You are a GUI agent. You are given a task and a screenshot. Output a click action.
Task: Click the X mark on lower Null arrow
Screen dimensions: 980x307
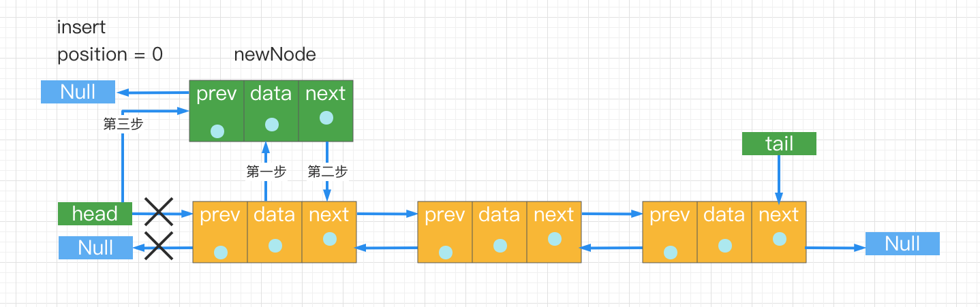[159, 246]
